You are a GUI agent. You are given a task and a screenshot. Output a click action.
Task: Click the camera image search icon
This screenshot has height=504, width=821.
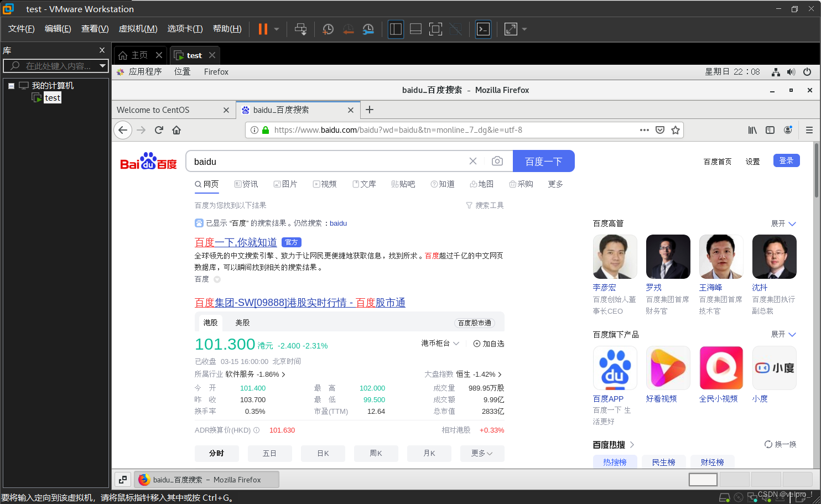click(497, 161)
